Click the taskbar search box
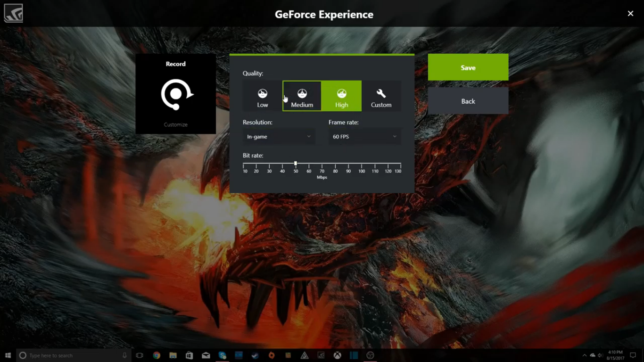 (x=74, y=355)
